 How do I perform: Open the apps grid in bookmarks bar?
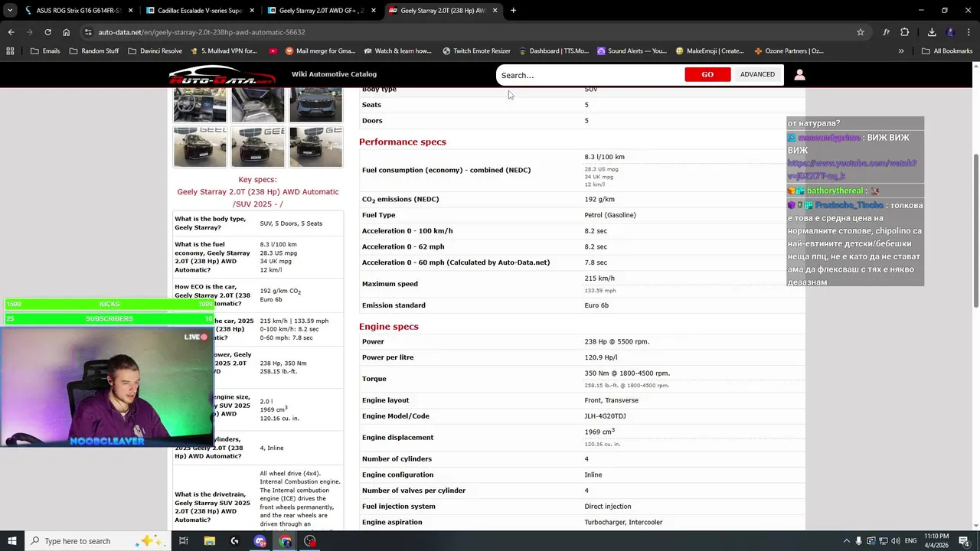point(10,51)
